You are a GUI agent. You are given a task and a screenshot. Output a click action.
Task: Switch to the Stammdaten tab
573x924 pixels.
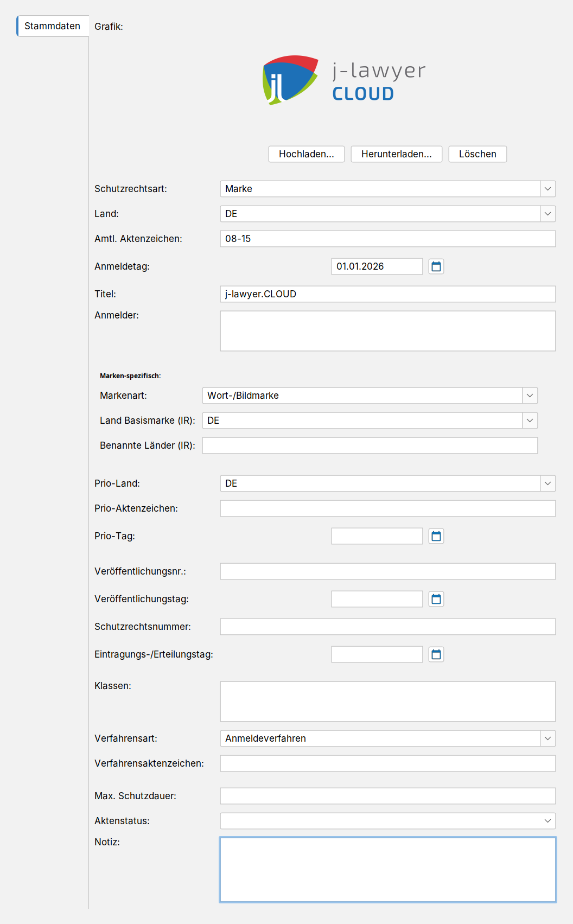(53, 26)
